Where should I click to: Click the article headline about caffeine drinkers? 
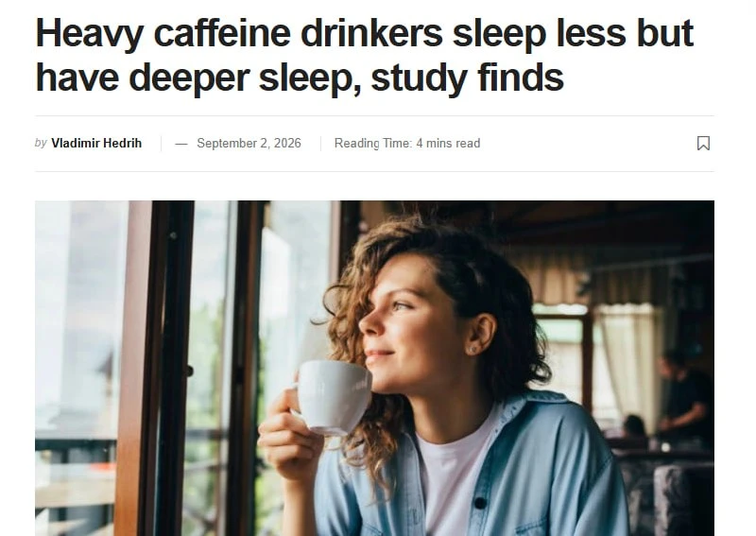(365, 55)
